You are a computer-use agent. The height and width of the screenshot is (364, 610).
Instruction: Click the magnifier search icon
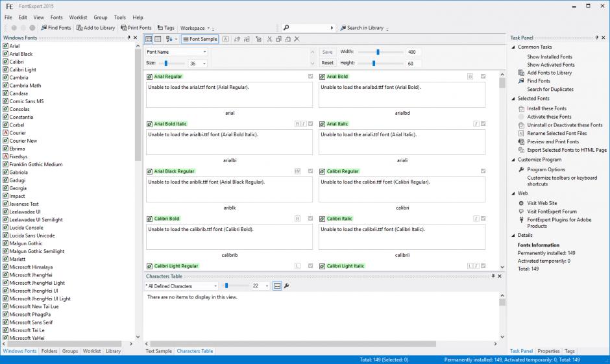click(x=286, y=28)
